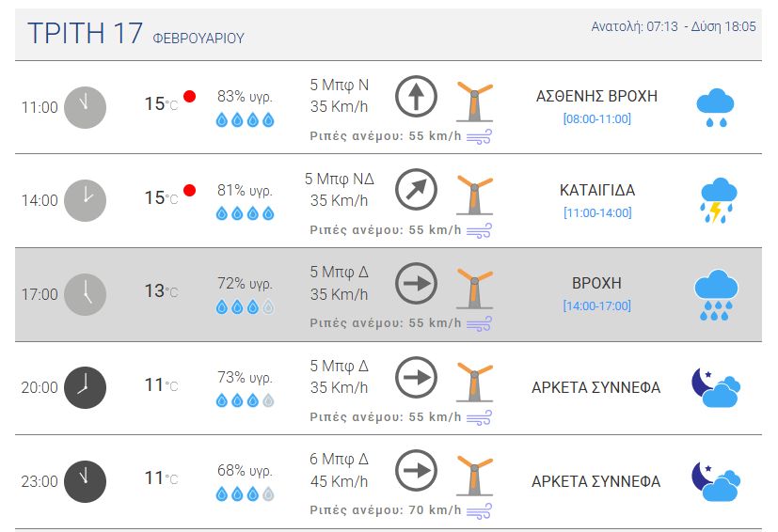
Task: Click the northeast wind arrow at 14:00
Action: click(416, 190)
